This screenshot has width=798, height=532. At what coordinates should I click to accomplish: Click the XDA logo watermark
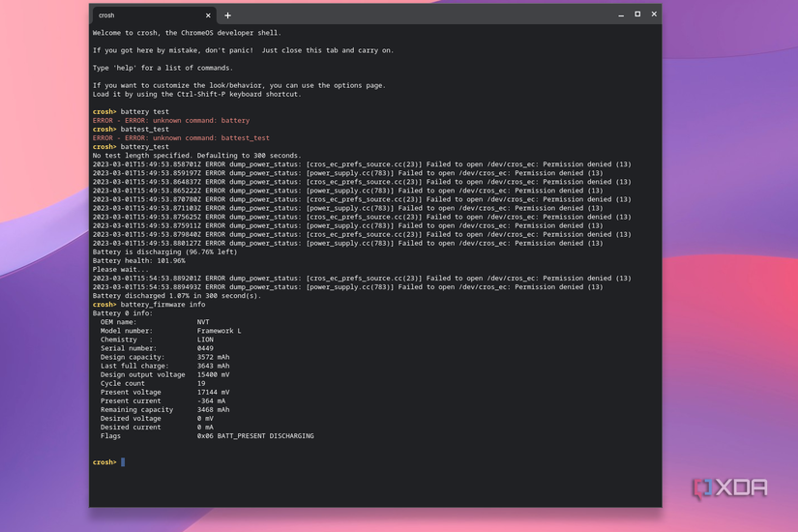coord(730,488)
